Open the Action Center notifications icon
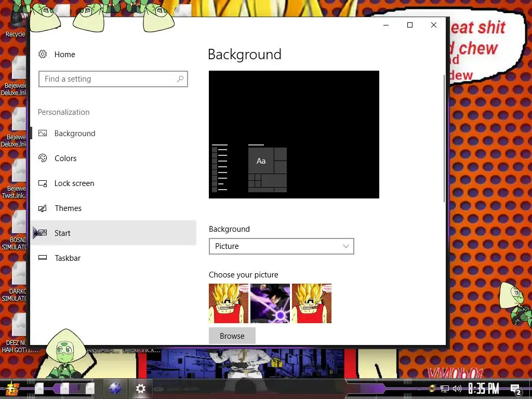 pyautogui.click(x=516, y=389)
